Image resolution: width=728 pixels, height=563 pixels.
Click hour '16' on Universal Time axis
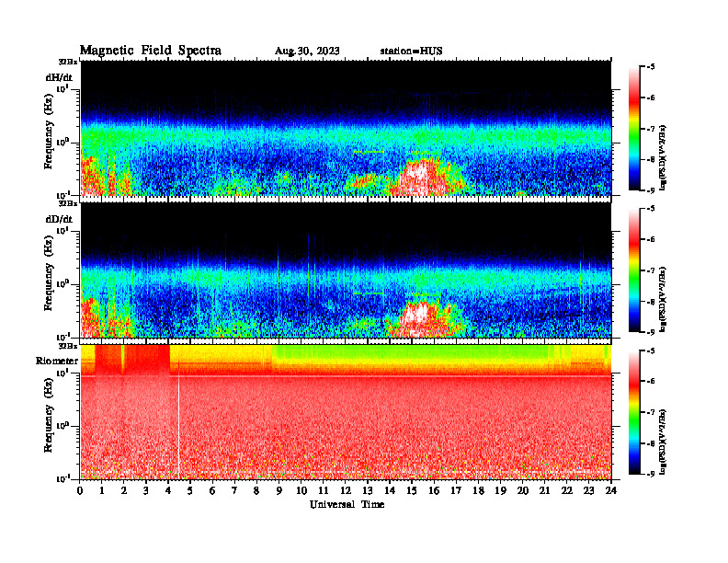click(434, 491)
